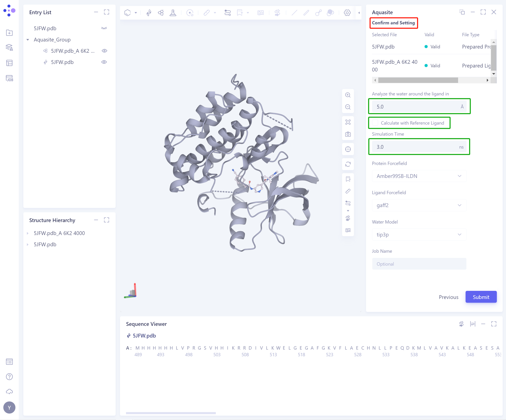Open viewer settings gear icon

point(347,12)
